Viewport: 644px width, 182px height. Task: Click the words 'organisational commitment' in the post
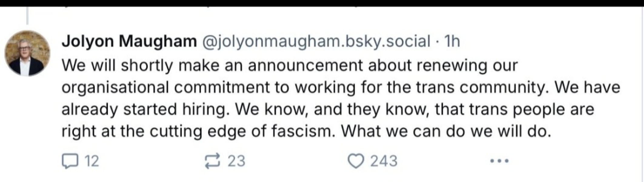pyautogui.click(x=165, y=88)
